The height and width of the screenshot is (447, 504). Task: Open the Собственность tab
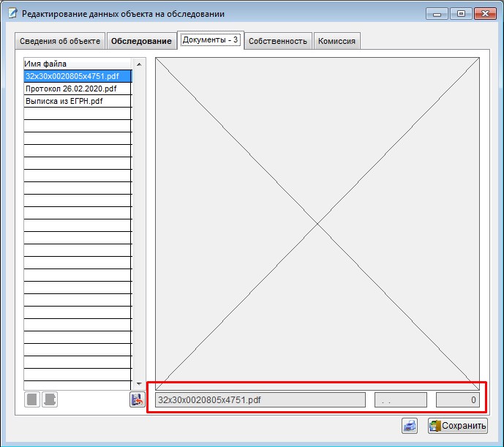click(x=278, y=41)
